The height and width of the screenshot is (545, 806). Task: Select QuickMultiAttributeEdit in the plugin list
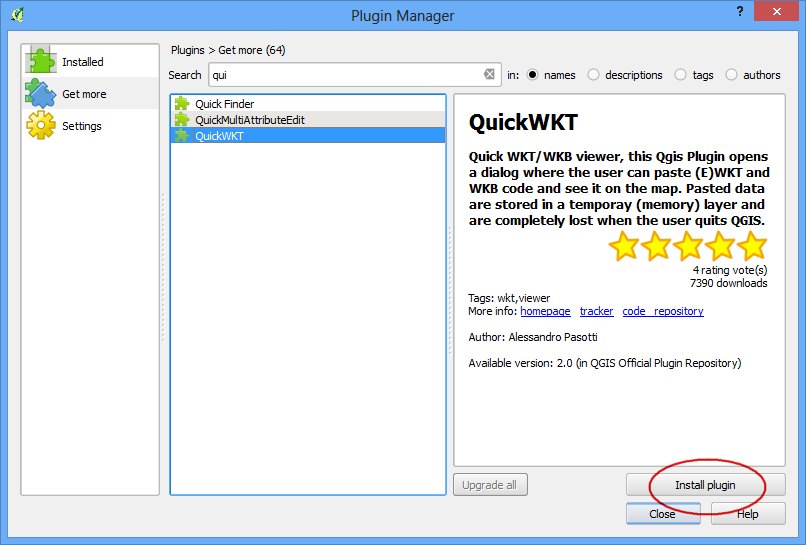click(x=308, y=120)
